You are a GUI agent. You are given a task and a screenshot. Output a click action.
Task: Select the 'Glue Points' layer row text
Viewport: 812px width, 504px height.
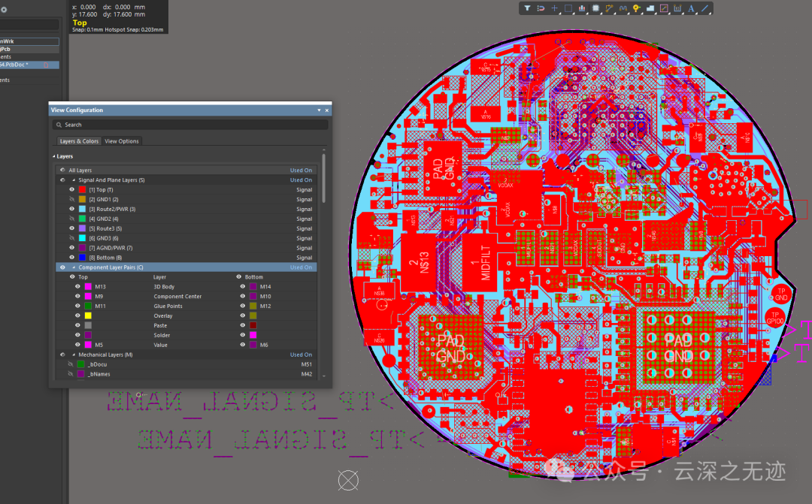tap(168, 306)
